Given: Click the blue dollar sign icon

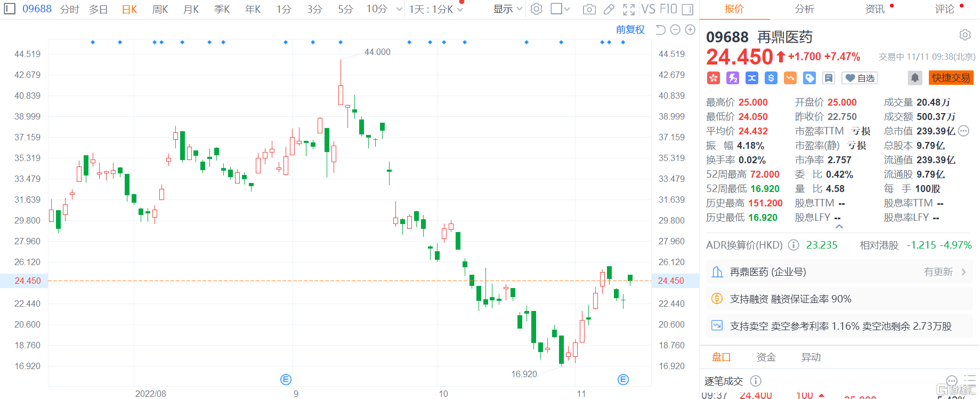Looking at the screenshot, I should click(x=771, y=78).
